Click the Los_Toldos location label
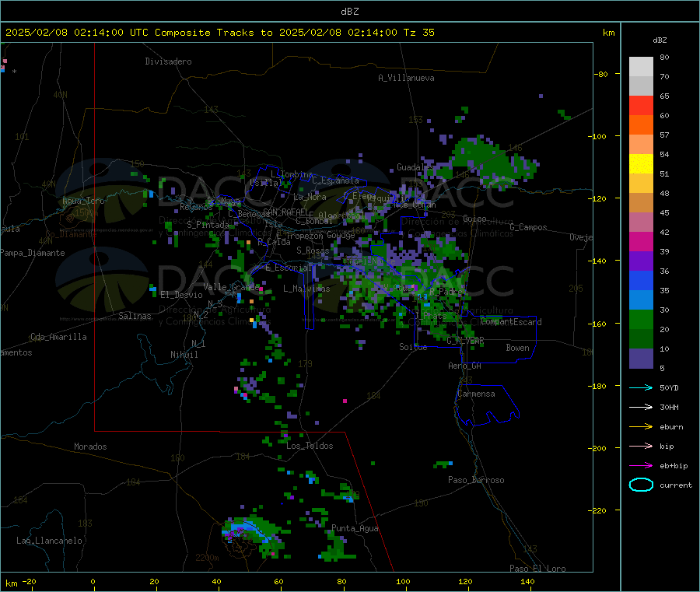The image size is (700, 592). (310, 446)
